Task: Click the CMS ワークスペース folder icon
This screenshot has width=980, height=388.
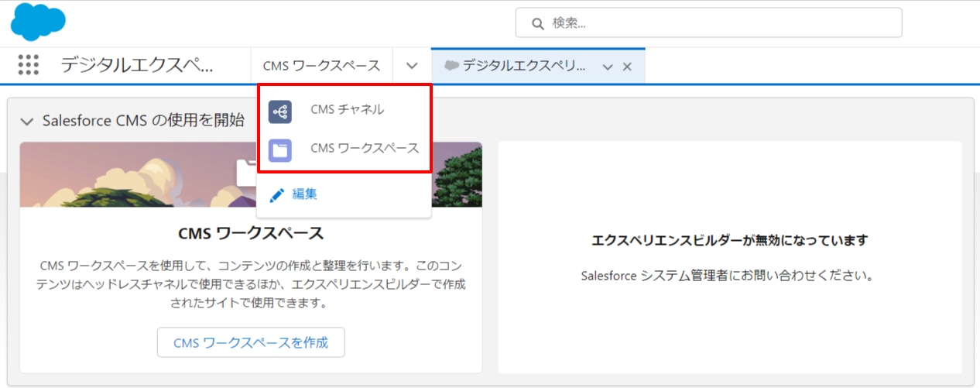Action: point(280,149)
